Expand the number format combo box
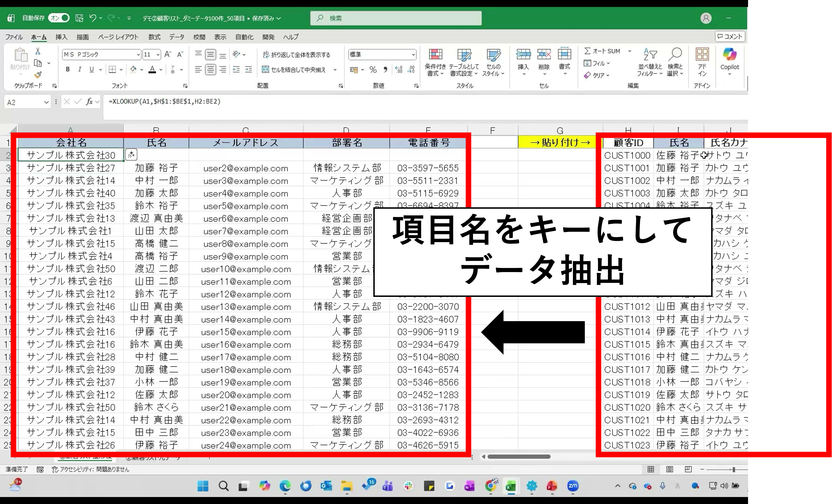 [x=413, y=55]
